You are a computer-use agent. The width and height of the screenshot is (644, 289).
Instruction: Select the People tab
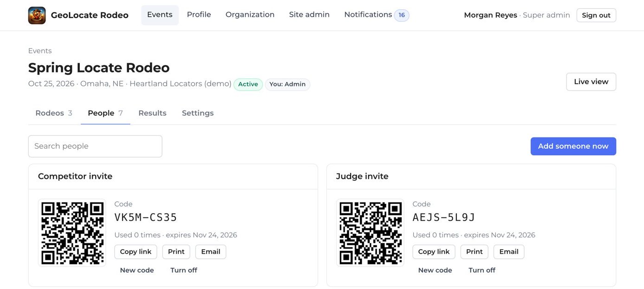105,113
